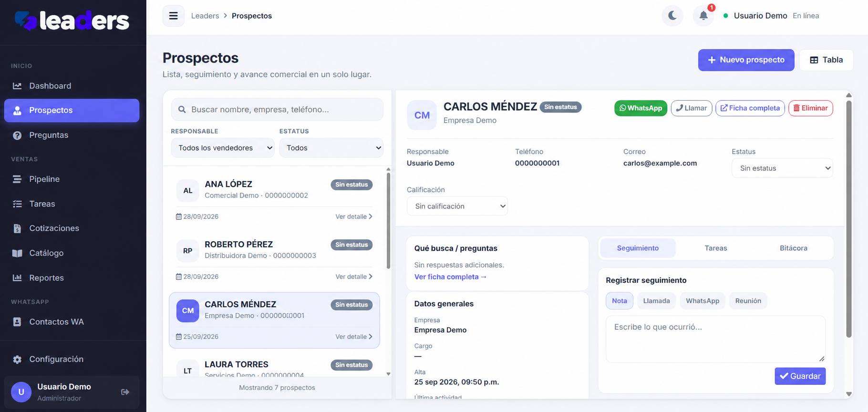Focus the prospect search field
The width and height of the screenshot is (868, 412).
277,110
